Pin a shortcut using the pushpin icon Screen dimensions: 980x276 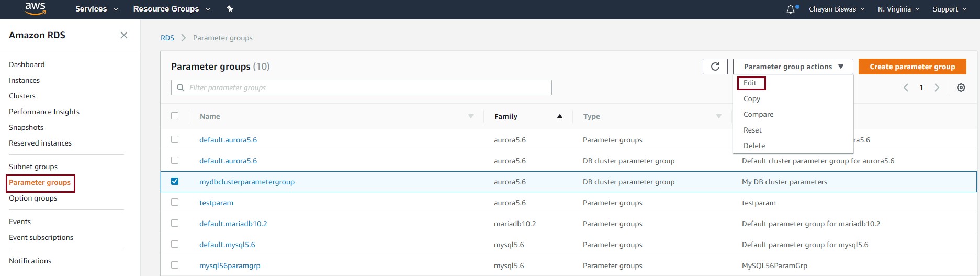(x=230, y=9)
